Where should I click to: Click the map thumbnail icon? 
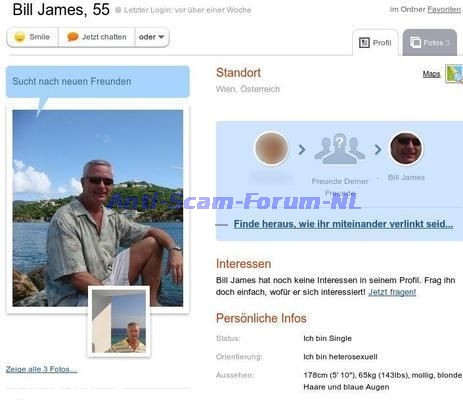click(x=454, y=74)
